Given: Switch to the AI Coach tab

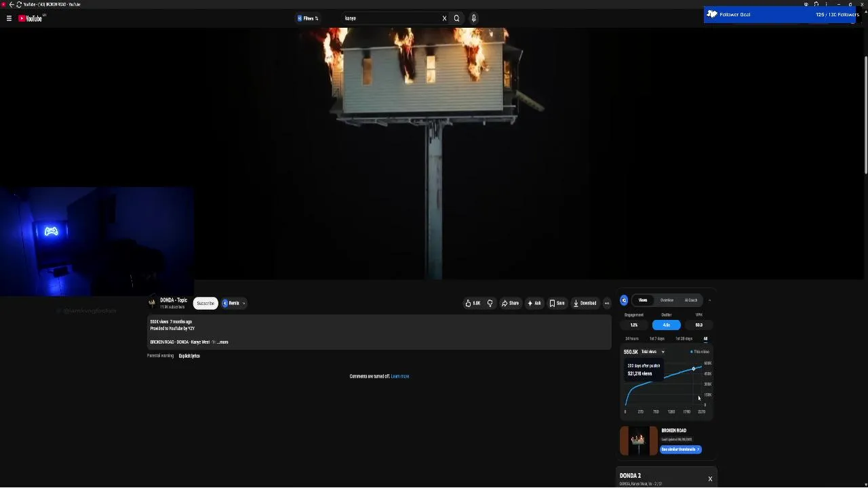Looking at the screenshot, I should (691, 300).
